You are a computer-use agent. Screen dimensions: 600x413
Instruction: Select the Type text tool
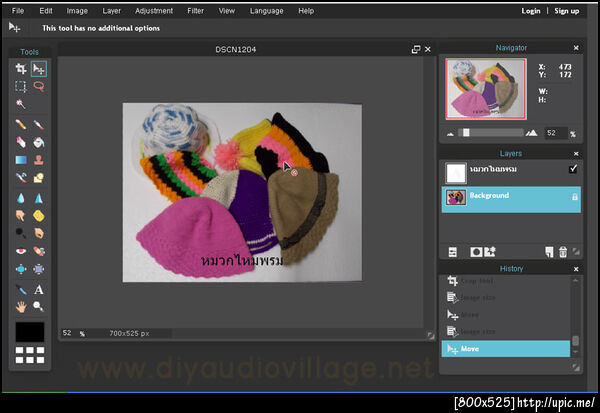[x=39, y=290]
